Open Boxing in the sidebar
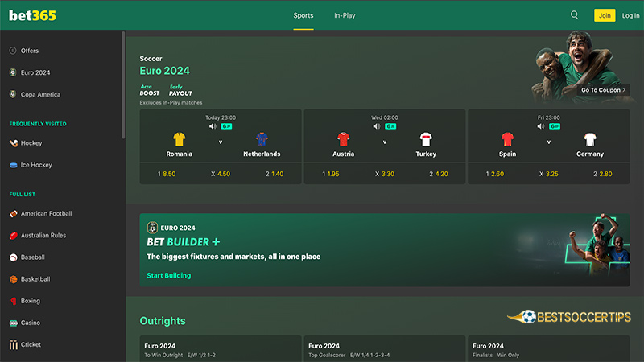The image size is (644, 362). point(31,301)
